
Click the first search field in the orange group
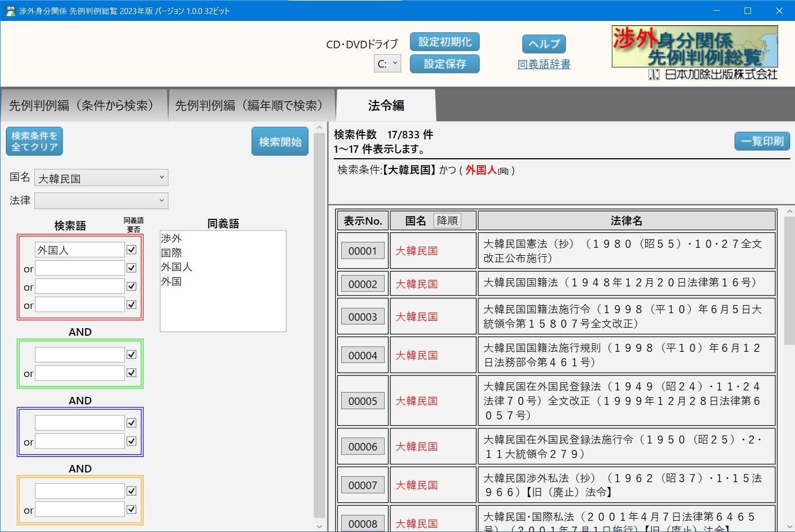click(80, 491)
